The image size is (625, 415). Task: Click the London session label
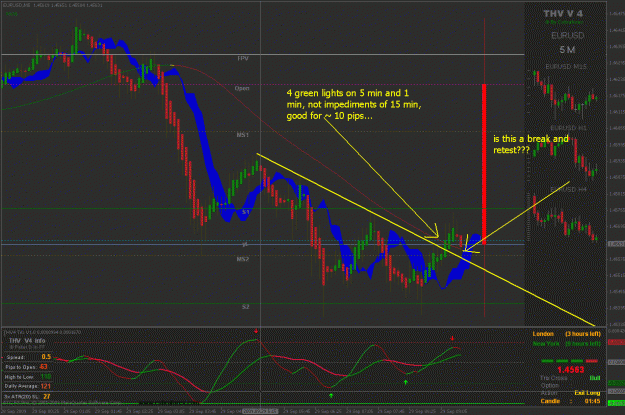click(x=543, y=334)
